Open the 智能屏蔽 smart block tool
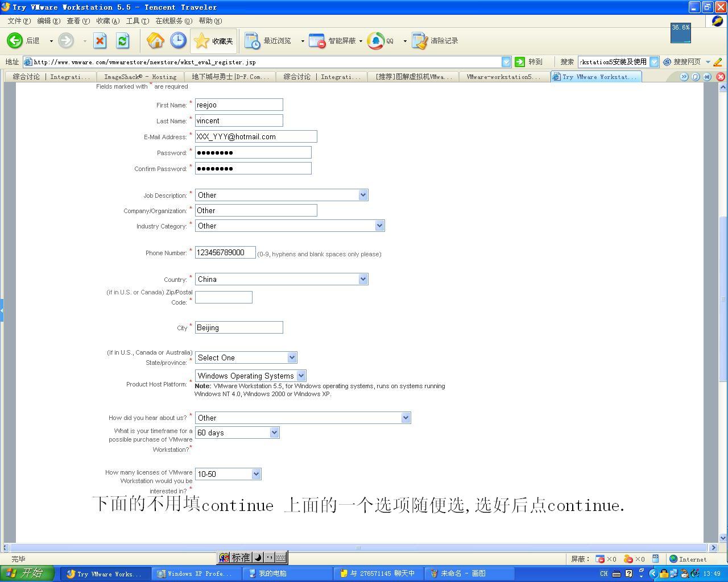Screen dimensions: 728x582 coord(333,40)
